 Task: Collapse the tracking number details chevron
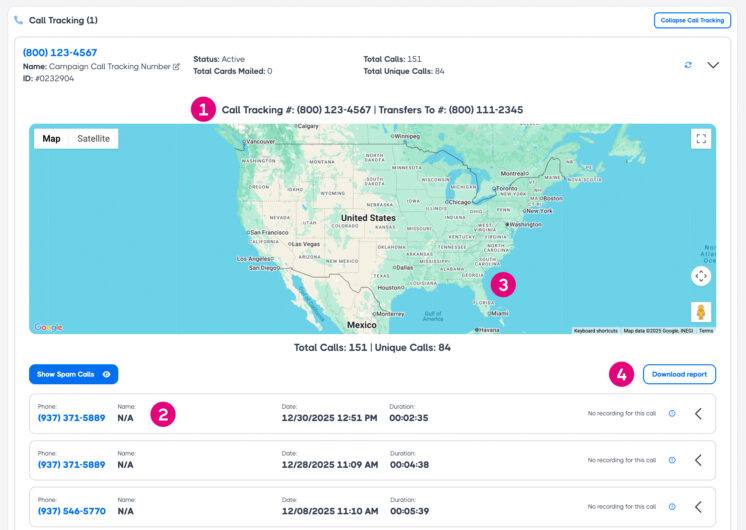point(713,65)
